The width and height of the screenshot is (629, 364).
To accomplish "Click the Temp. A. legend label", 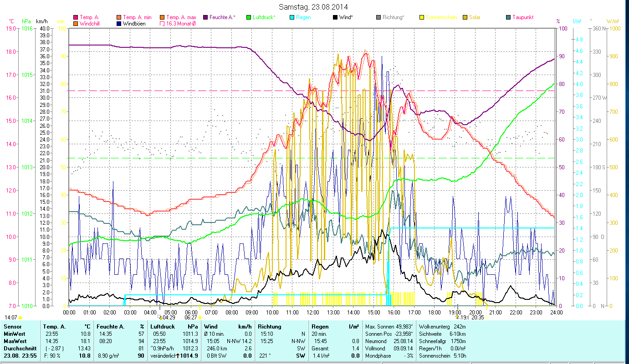I will (89, 17).
